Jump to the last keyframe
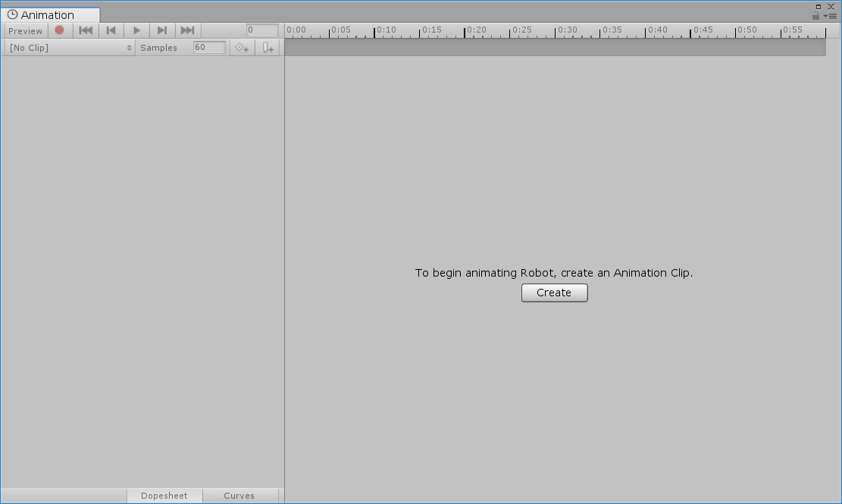 tap(187, 30)
